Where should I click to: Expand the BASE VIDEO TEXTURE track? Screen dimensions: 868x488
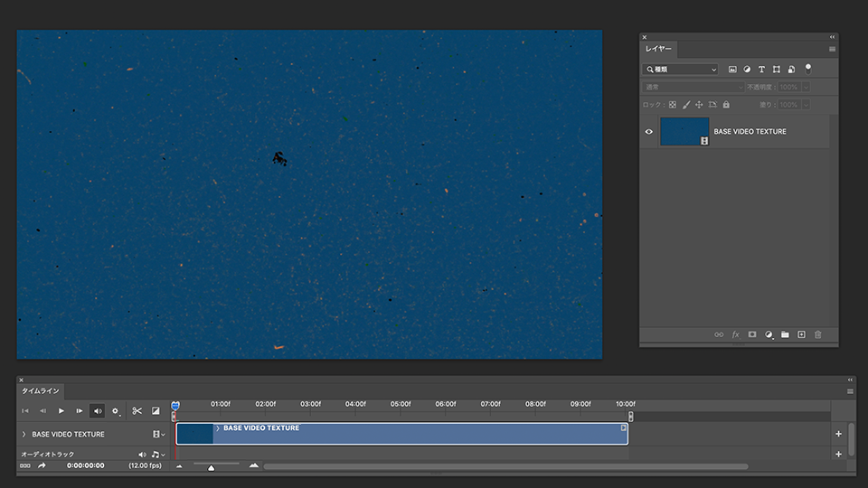pyautogui.click(x=24, y=435)
